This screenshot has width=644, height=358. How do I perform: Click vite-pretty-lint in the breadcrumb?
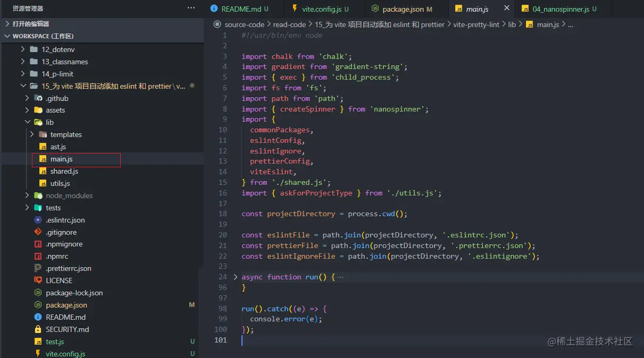tap(476, 24)
